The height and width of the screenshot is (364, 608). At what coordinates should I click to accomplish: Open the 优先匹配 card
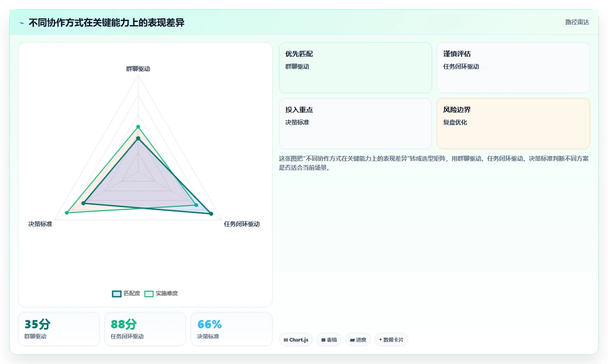pyautogui.click(x=356, y=68)
